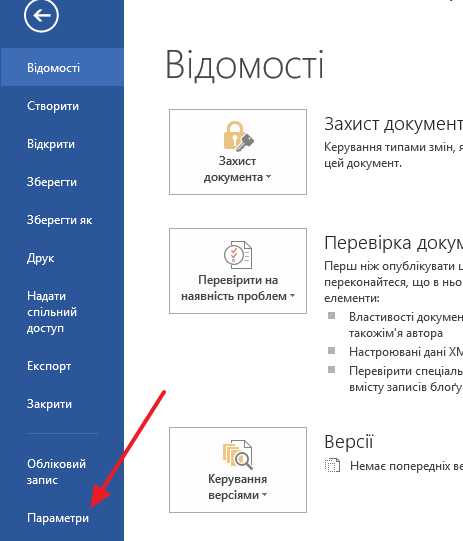Expand the Керування версіями dropdown arrow
Screen dimensions: 463x541
[x=265, y=495]
